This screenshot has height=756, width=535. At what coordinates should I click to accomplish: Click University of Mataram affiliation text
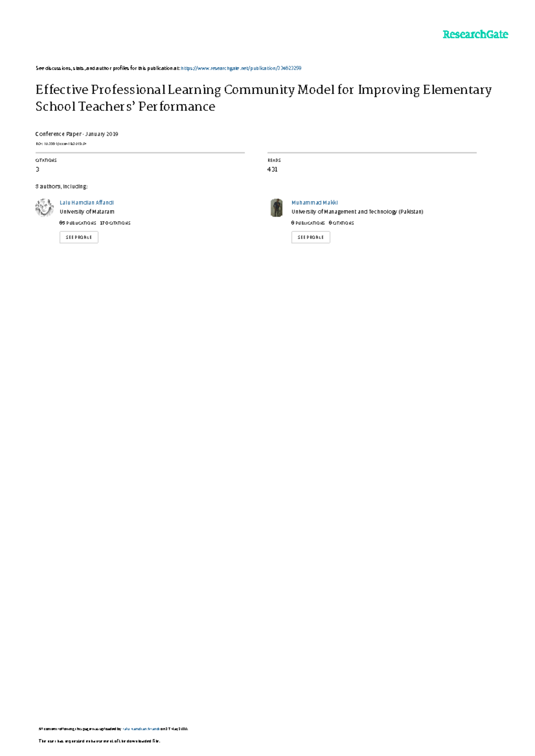[87, 212]
